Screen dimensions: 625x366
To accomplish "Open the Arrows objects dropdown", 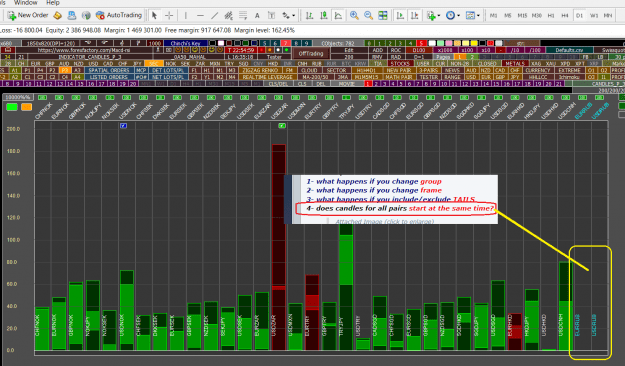I will coord(289,16).
